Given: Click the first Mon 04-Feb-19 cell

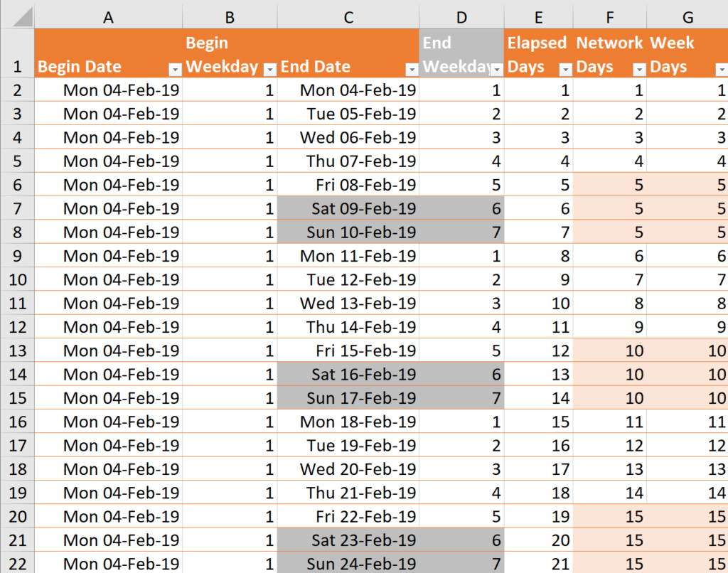Looking at the screenshot, I should click(x=108, y=90).
